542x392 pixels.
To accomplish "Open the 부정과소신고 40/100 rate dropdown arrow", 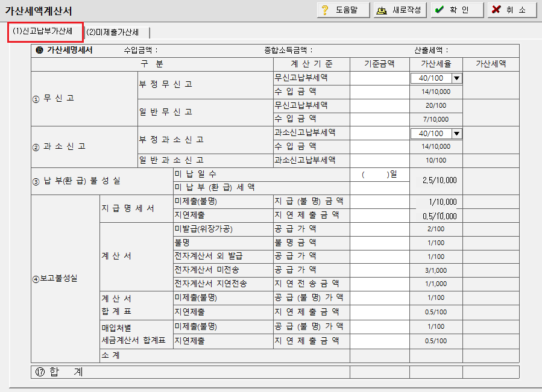I will [x=456, y=134].
